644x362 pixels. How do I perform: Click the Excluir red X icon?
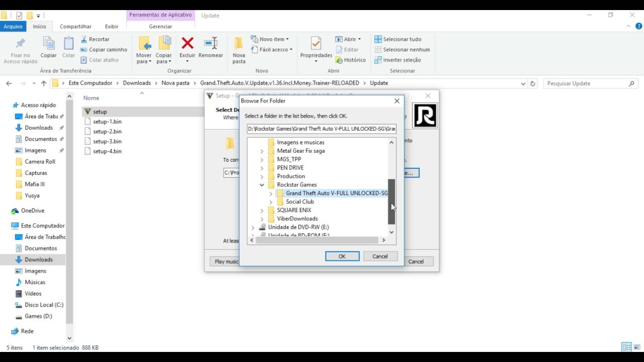188,43
